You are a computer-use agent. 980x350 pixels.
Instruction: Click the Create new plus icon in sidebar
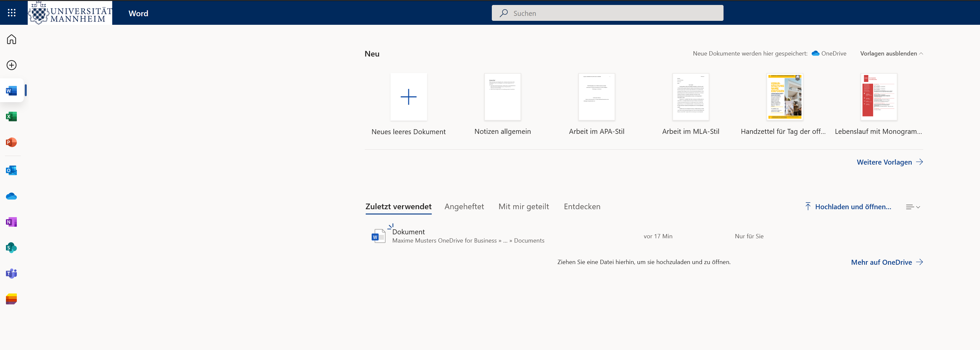tap(12, 65)
